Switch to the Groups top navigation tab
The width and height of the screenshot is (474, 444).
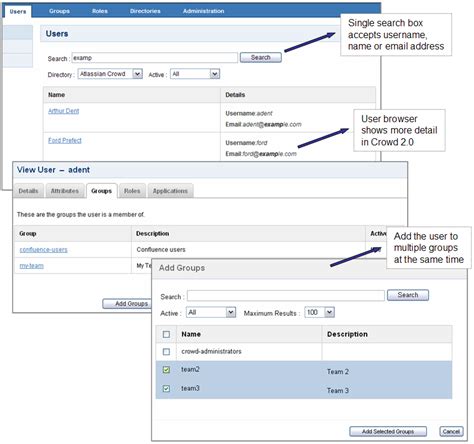59,11
